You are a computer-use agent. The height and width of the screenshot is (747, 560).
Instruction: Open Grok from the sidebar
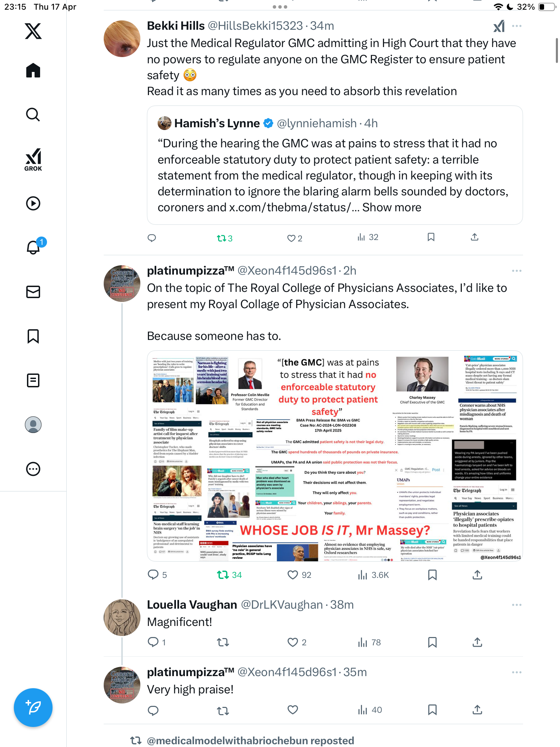point(33,159)
